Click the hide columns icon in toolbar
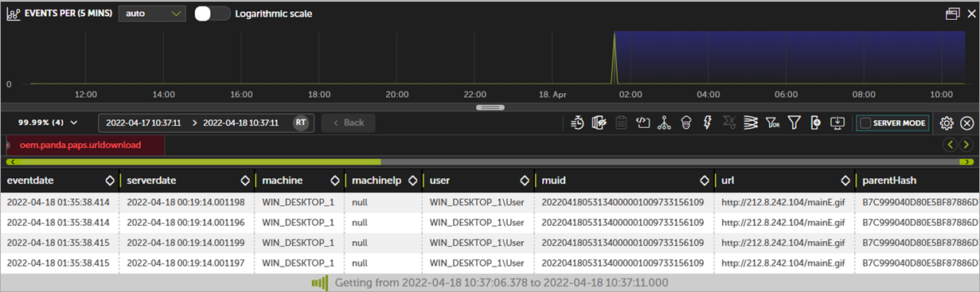 [x=600, y=123]
